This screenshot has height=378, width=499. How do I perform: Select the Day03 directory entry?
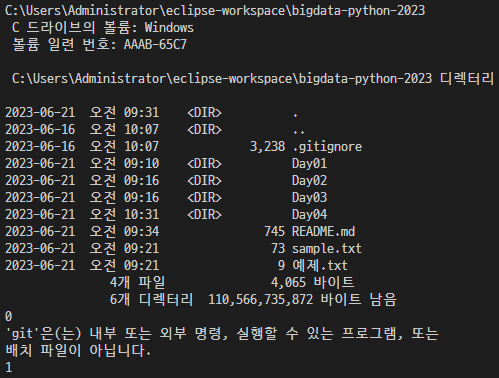point(309,198)
